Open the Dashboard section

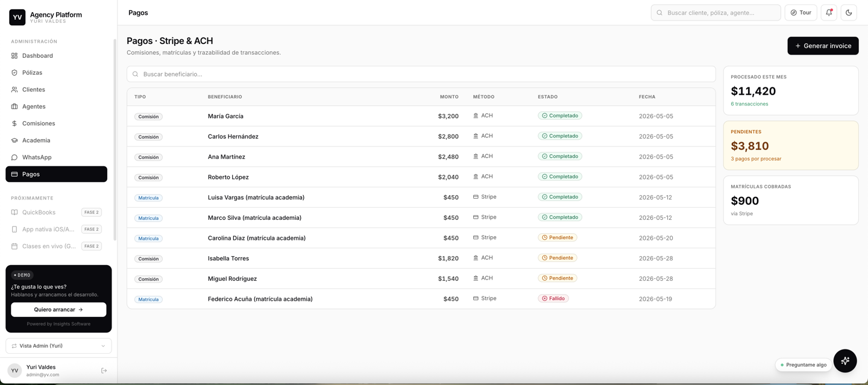[56, 55]
